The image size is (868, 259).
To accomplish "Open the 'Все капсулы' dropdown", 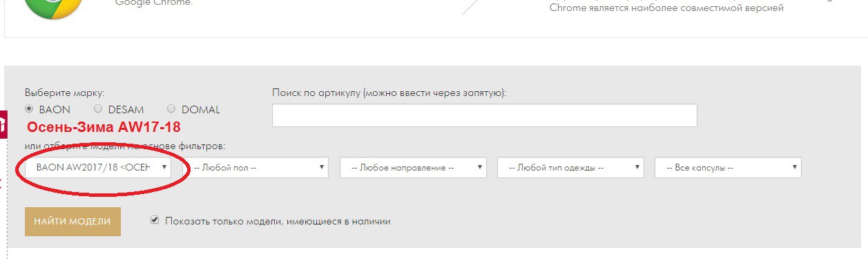I will (x=728, y=167).
